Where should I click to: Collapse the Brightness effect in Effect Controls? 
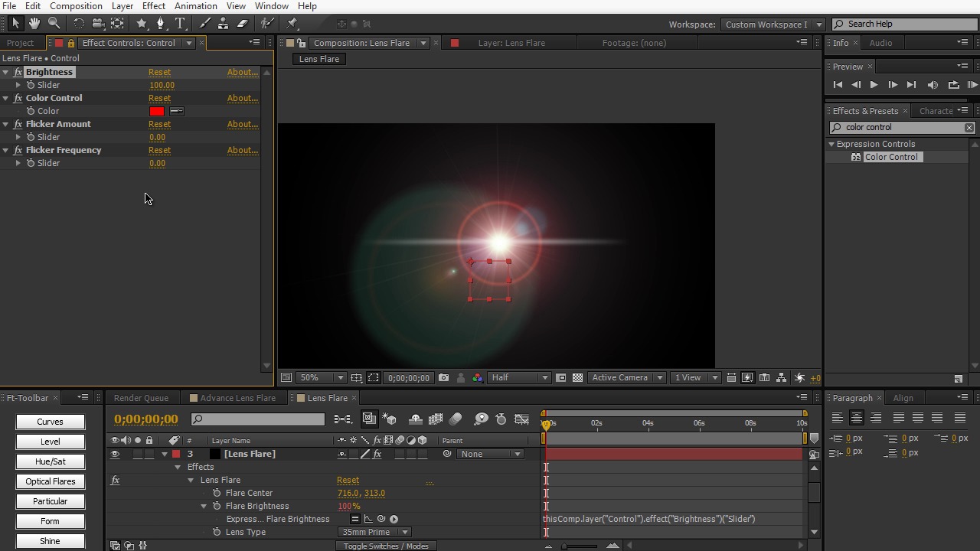6,72
